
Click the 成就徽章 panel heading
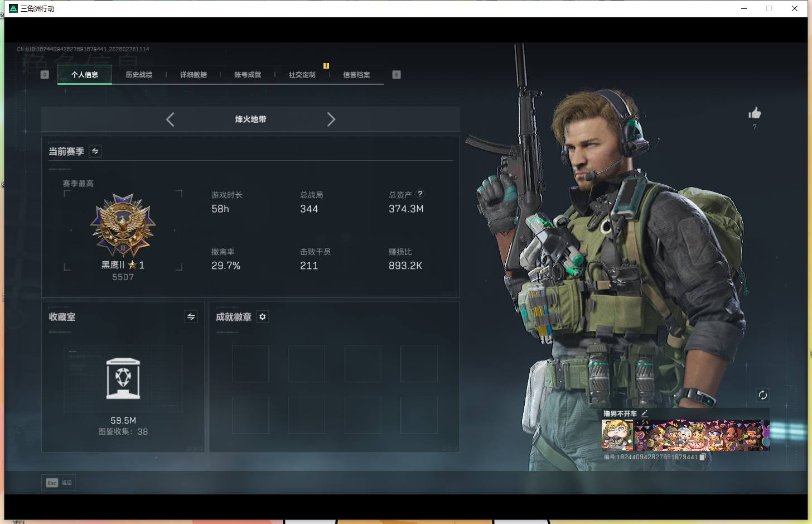234,317
